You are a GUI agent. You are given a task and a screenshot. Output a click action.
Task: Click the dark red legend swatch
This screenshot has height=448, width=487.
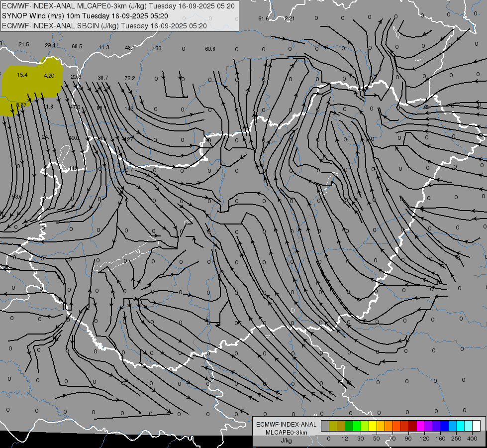point(412,426)
